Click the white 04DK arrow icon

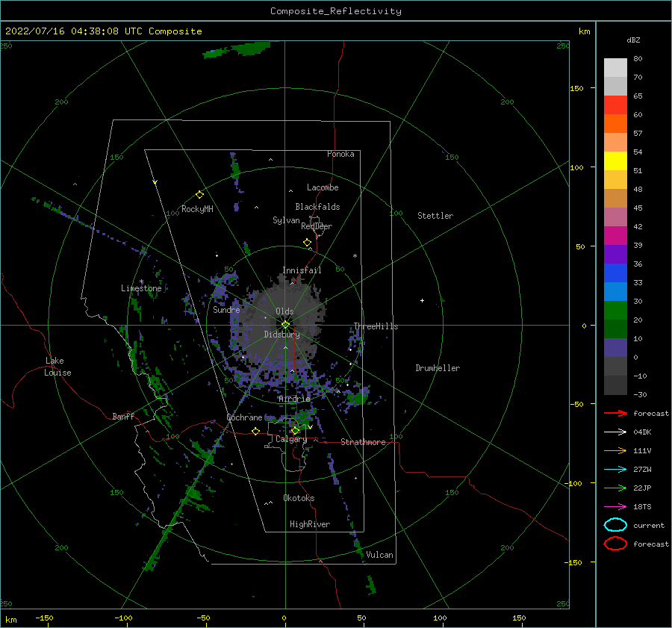click(615, 432)
